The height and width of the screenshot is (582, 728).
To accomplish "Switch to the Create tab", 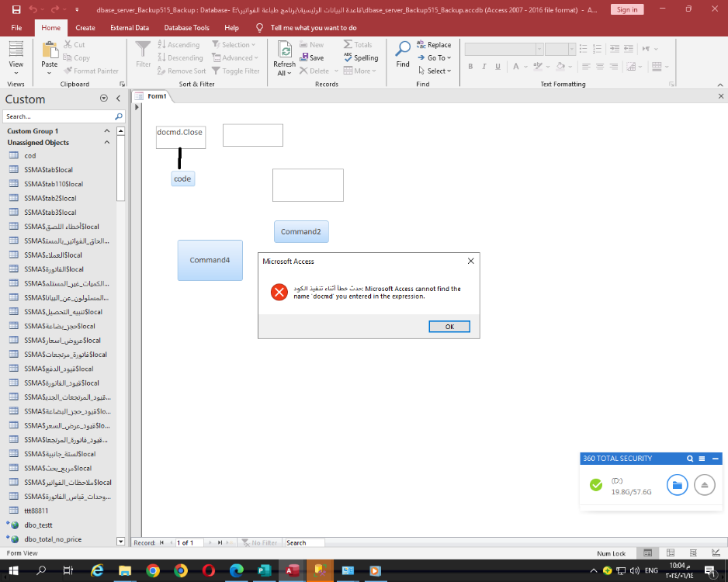I will [x=85, y=28].
